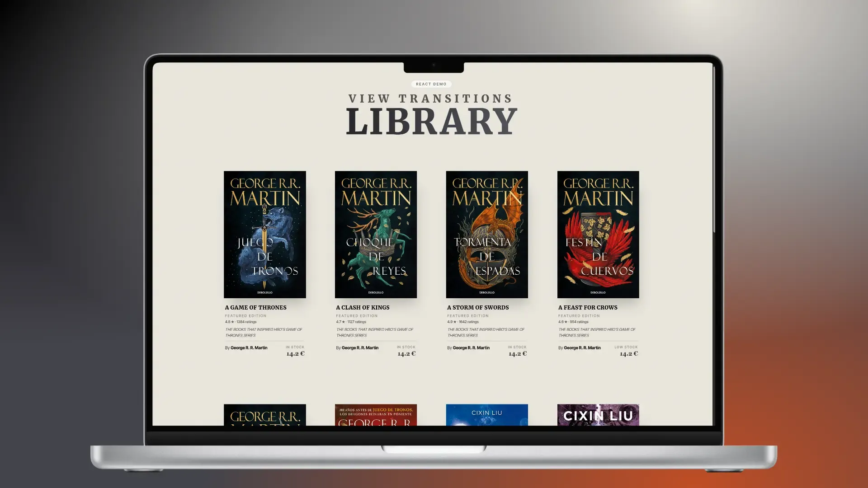
Task: Open the A Clash of Kings book cover
Action: tap(376, 234)
